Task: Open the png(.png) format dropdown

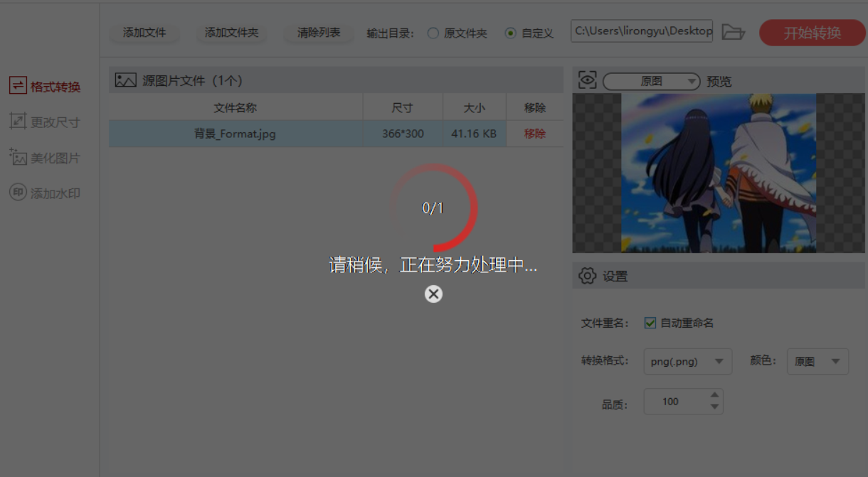Action: point(687,361)
